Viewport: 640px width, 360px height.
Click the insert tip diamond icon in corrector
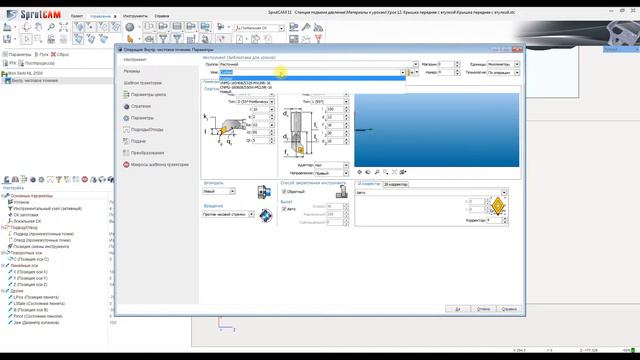[498, 206]
